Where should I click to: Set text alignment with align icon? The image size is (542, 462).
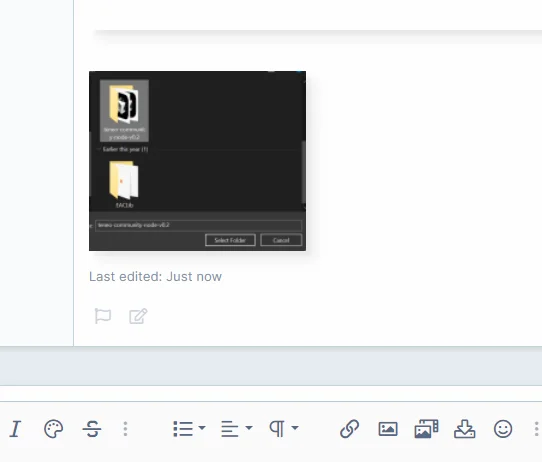[x=230, y=429]
